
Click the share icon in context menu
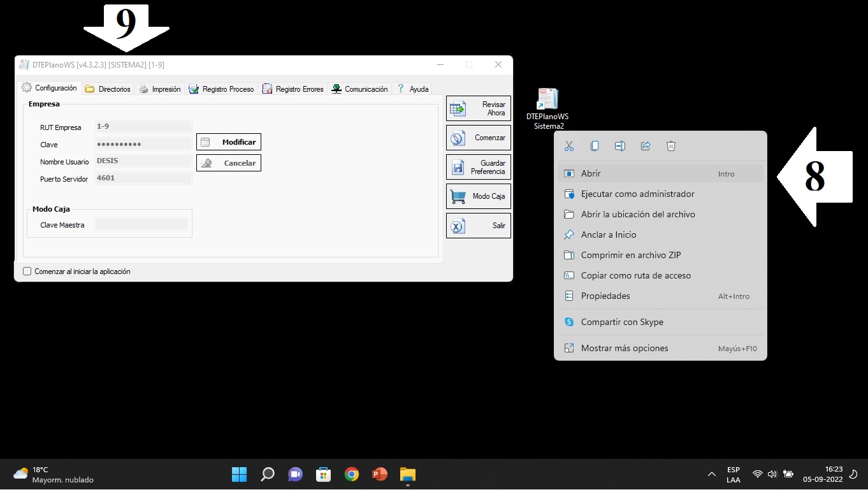click(646, 146)
